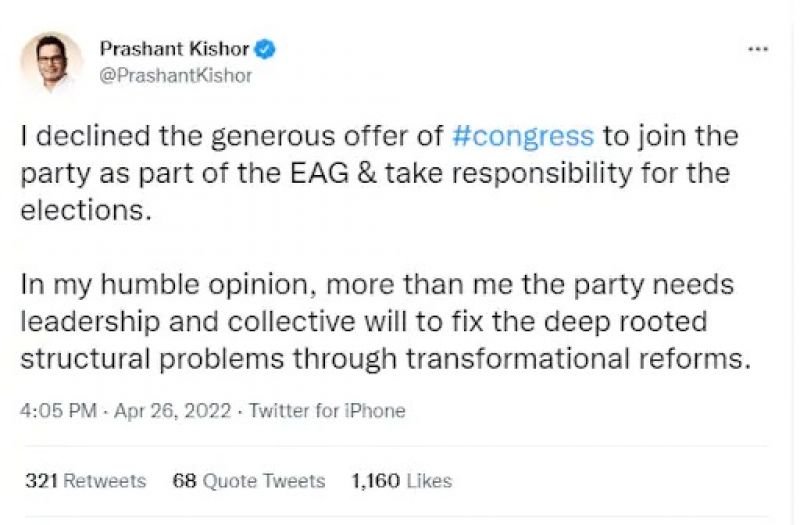The width and height of the screenshot is (800, 525).
Task: View the 321 Retweets list
Action: coord(85,481)
